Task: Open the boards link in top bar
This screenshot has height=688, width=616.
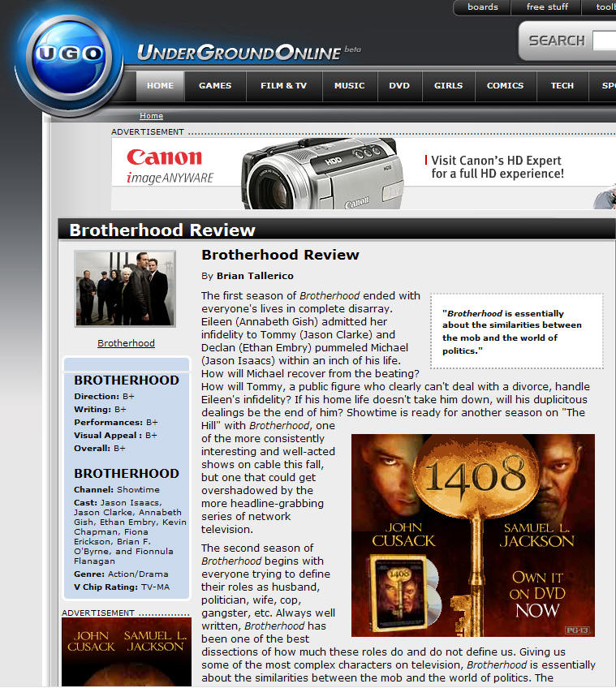Action: [x=483, y=7]
